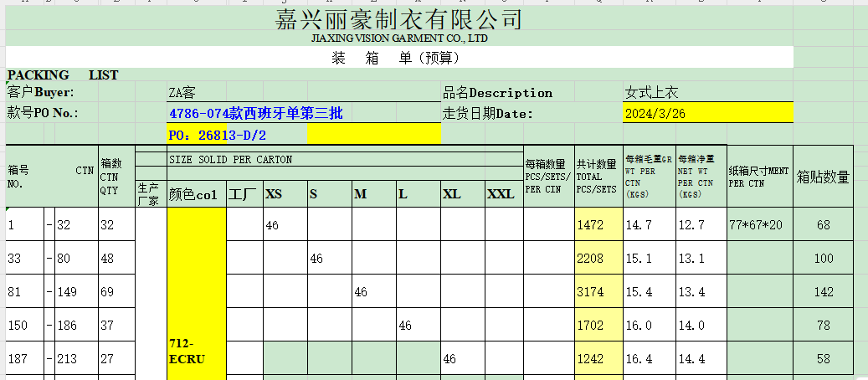
Task: Click the gross weight cell 16.4
Action: (639, 359)
